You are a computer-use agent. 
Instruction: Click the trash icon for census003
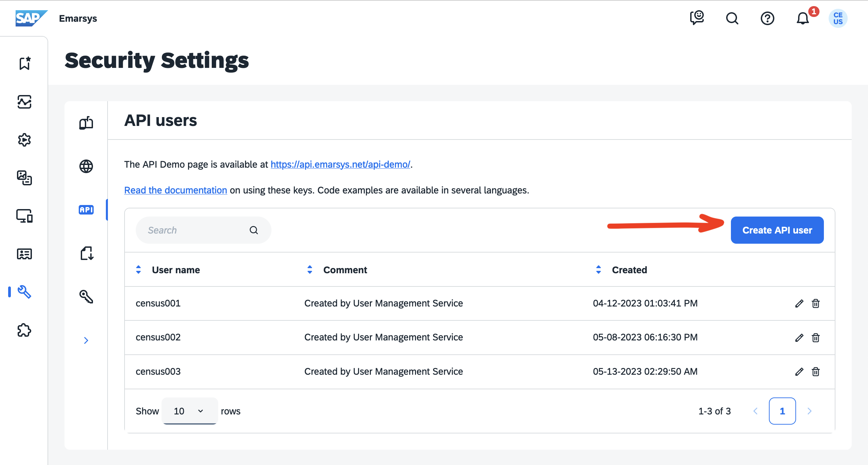point(815,372)
